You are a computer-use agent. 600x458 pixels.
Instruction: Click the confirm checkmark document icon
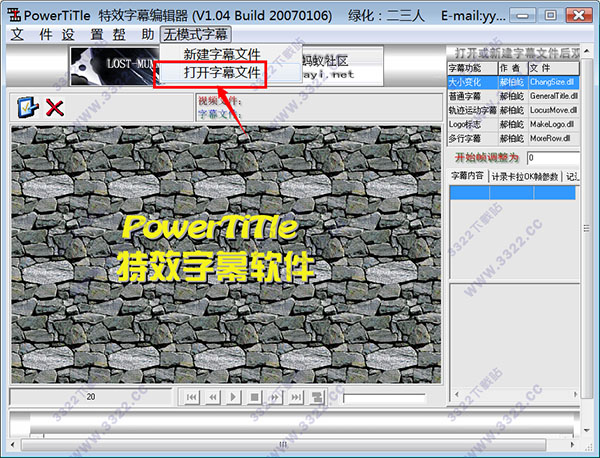[28, 108]
